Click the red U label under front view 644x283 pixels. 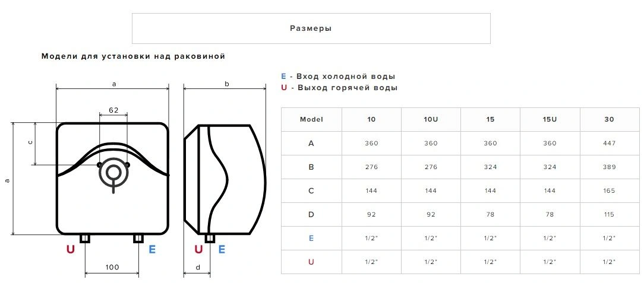tap(71, 249)
